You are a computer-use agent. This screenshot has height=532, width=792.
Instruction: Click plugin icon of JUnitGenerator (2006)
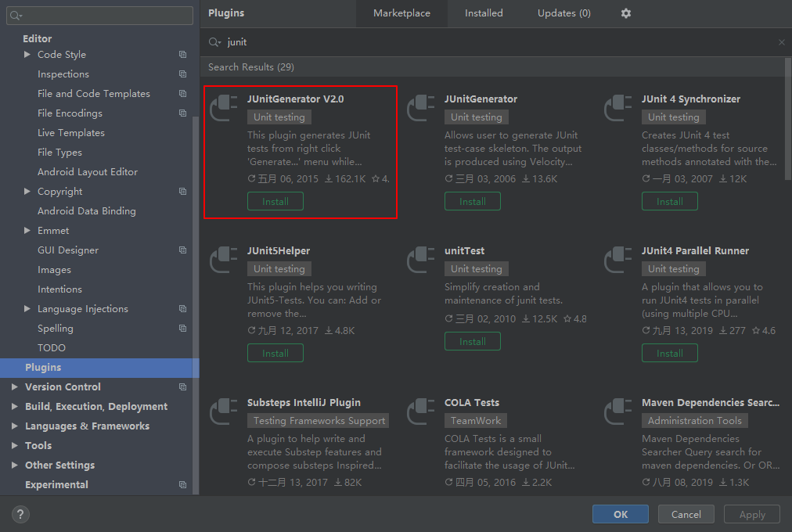pyautogui.click(x=420, y=108)
